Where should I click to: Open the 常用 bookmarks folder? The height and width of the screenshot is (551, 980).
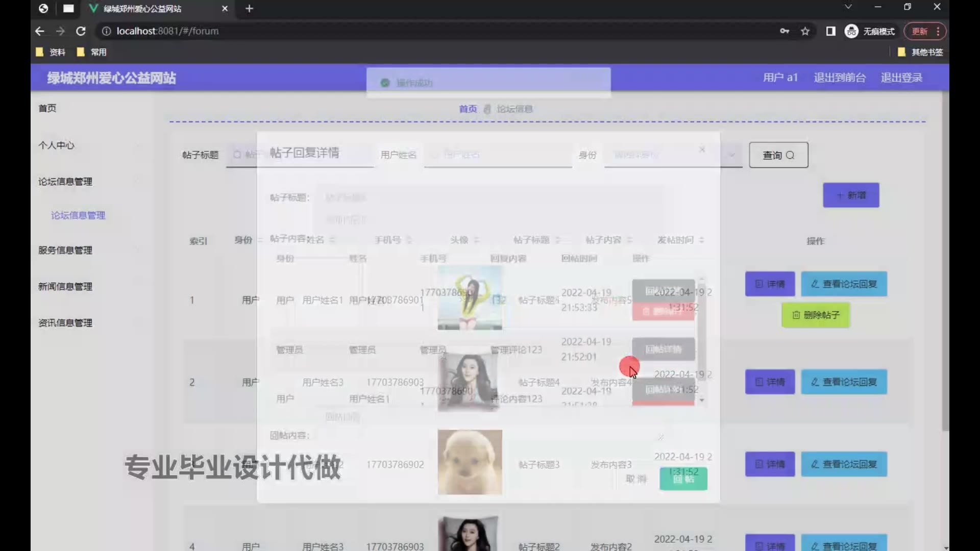(91, 52)
